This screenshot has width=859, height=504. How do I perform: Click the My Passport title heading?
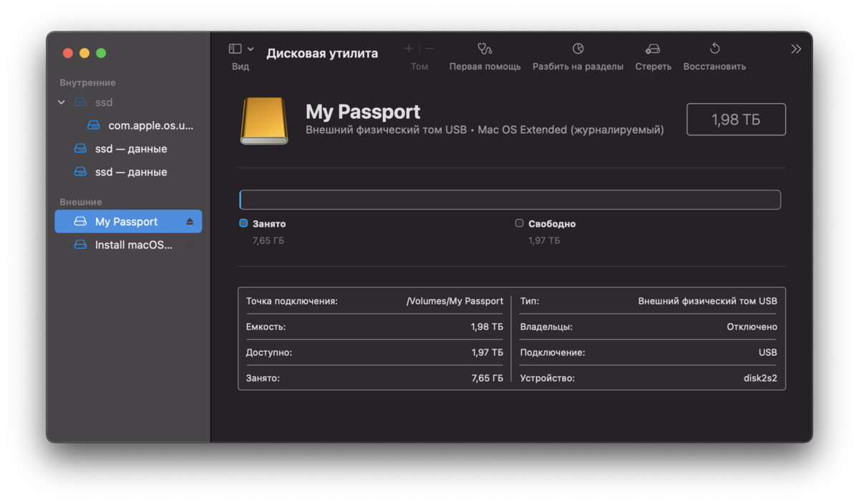coord(363,112)
